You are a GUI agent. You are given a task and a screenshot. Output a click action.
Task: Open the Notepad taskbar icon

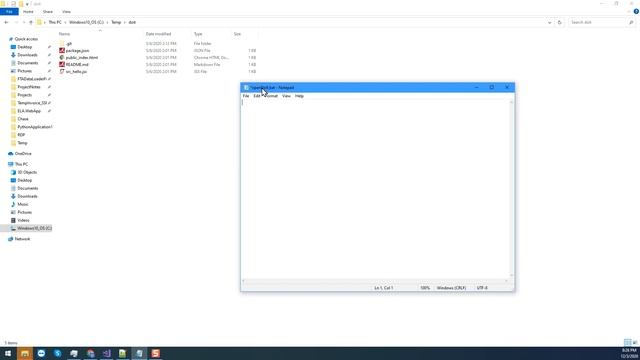(x=139, y=353)
